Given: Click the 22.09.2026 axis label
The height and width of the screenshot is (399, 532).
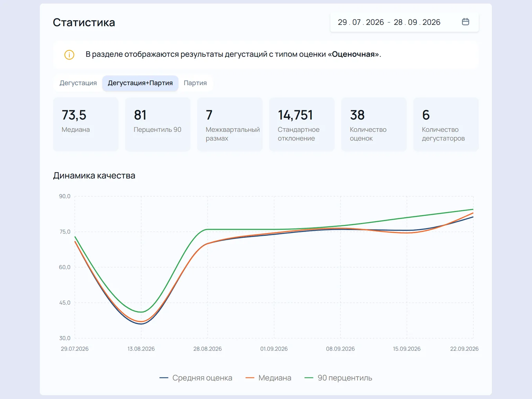Looking at the screenshot, I should click(x=464, y=349).
